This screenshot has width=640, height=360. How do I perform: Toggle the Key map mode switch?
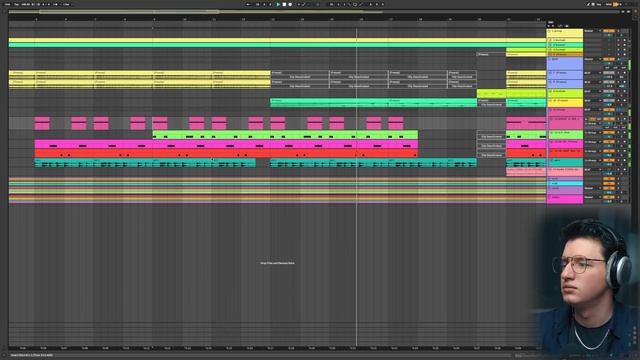tap(599, 4)
